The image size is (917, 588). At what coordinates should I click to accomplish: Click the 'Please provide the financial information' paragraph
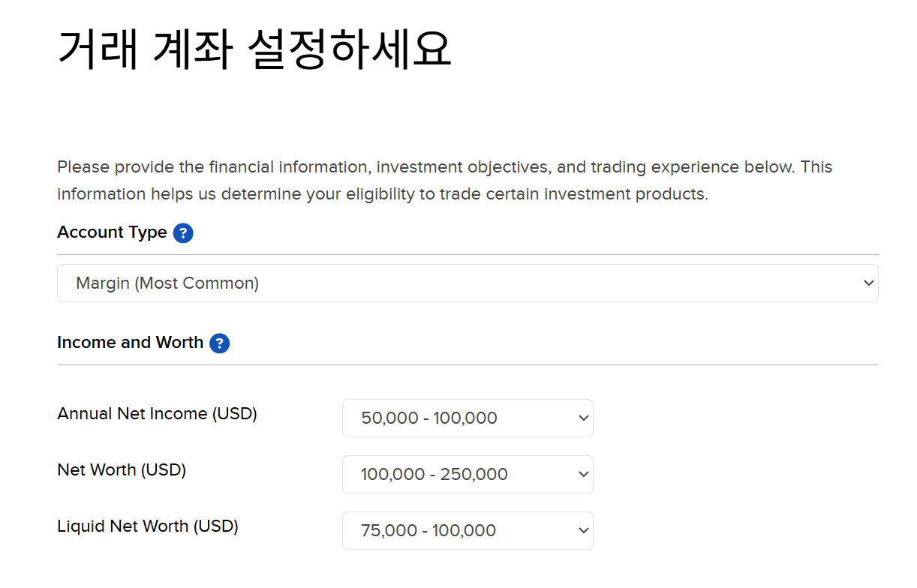tap(445, 180)
